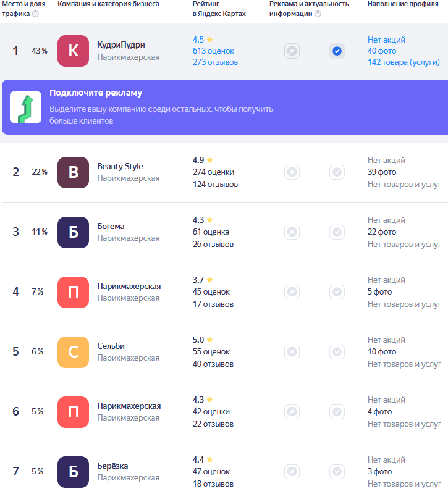Open the '613 оценок' link
Screen dimensions: 448x494
coord(213,51)
